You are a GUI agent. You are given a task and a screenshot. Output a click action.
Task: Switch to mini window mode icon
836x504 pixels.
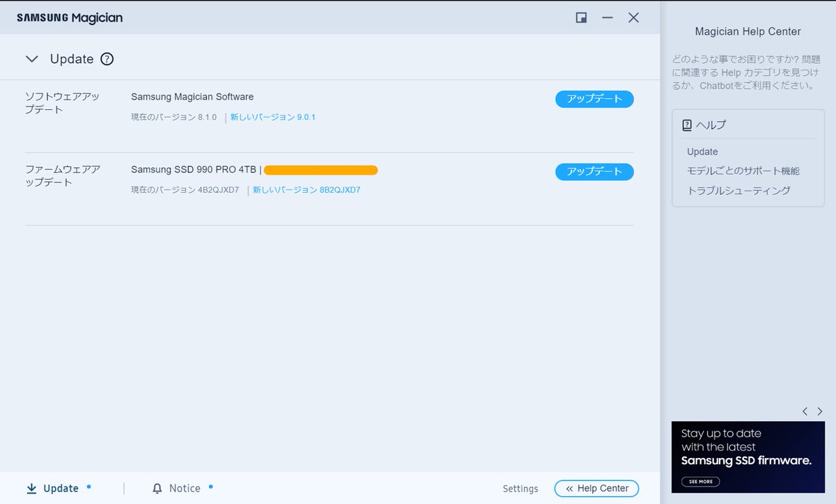(x=581, y=18)
